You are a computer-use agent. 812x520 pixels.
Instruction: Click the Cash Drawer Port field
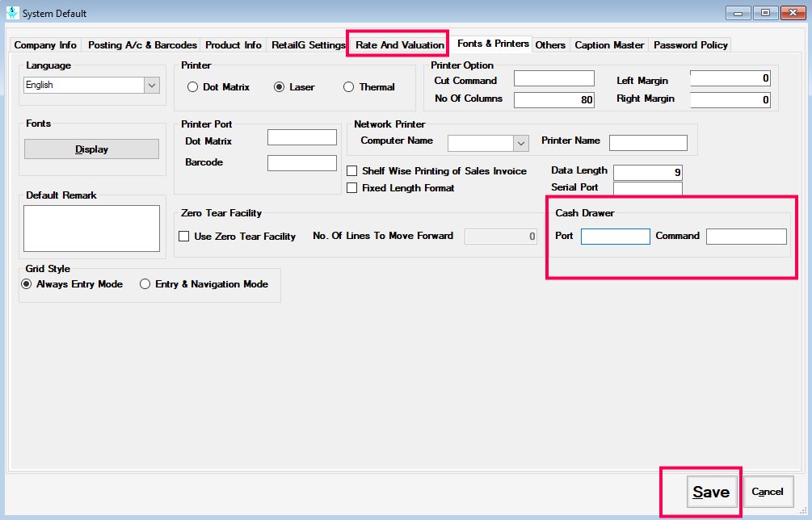pyautogui.click(x=615, y=237)
